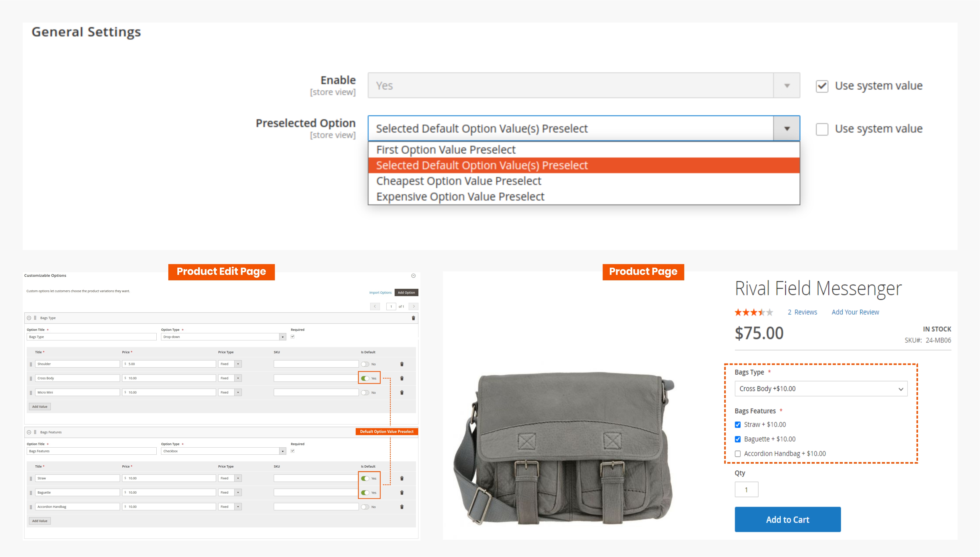Image resolution: width=980 pixels, height=557 pixels.
Task: Click the Qty input field
Action: [746, 490]
